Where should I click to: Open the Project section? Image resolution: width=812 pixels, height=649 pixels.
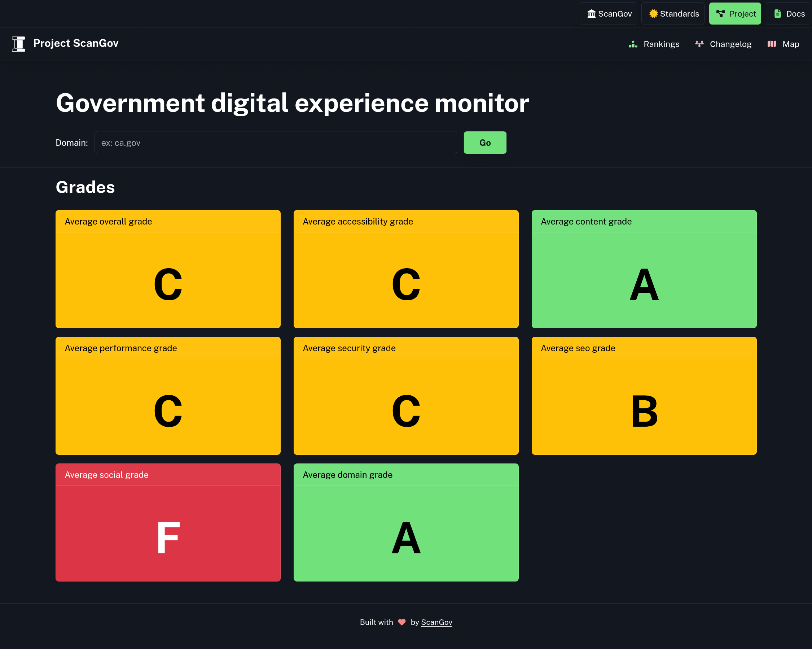pyautogui.click(x=735, y=13)
